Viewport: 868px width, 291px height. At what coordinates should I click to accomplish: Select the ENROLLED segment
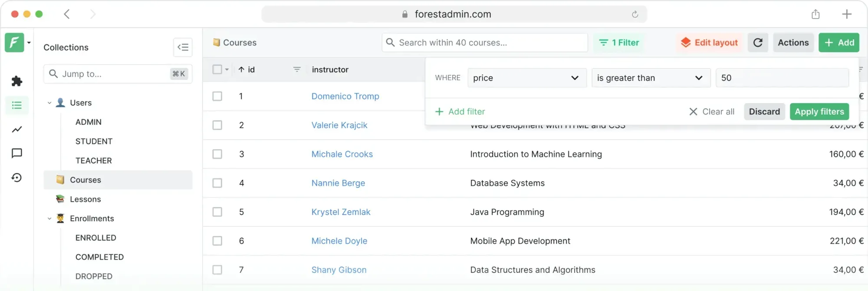tap(96, 238)
